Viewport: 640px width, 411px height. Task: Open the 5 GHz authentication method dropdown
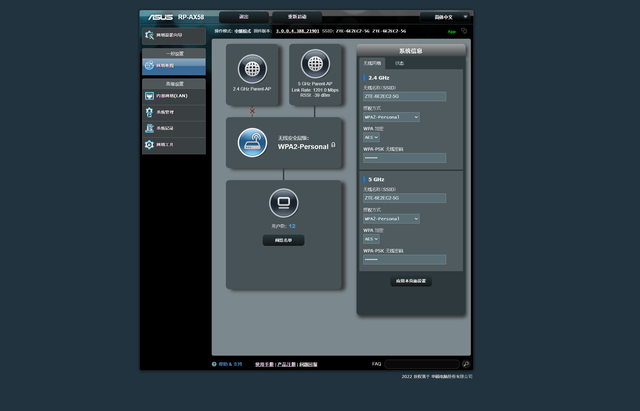[391, 219]
